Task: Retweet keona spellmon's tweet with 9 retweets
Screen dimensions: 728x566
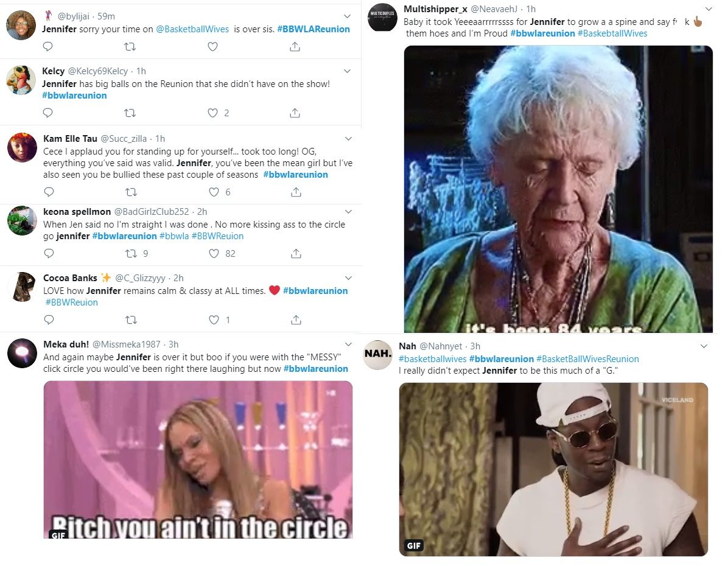Action: click(x=131, y=254)
